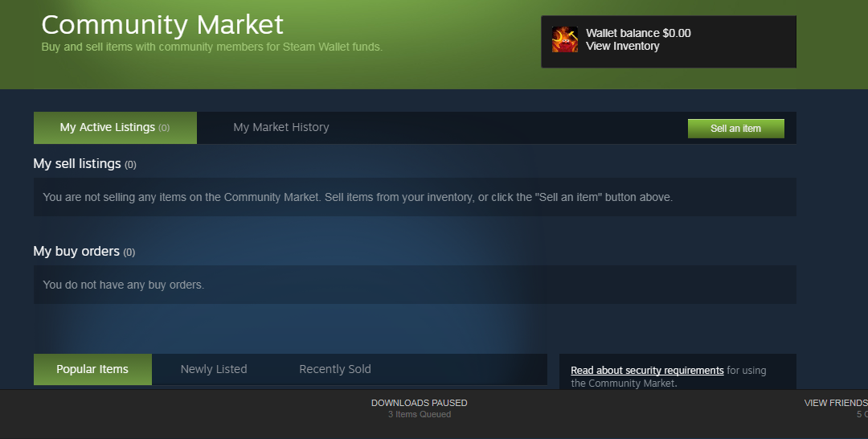
Task: Select the Popular Items tab
Action: (92, 369)
